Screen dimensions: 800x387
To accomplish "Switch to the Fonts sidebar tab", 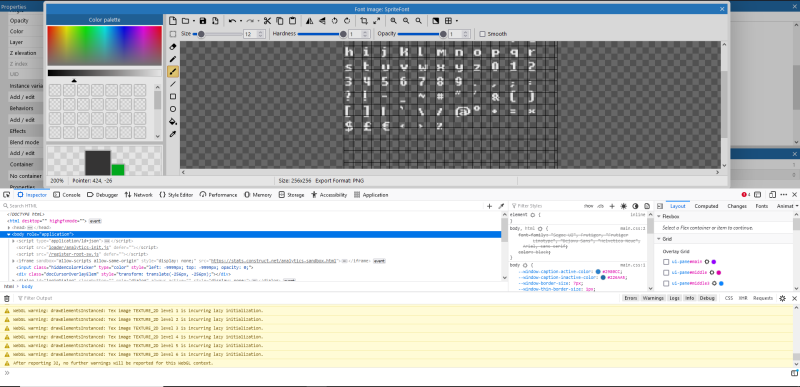I will pos(762,206).
